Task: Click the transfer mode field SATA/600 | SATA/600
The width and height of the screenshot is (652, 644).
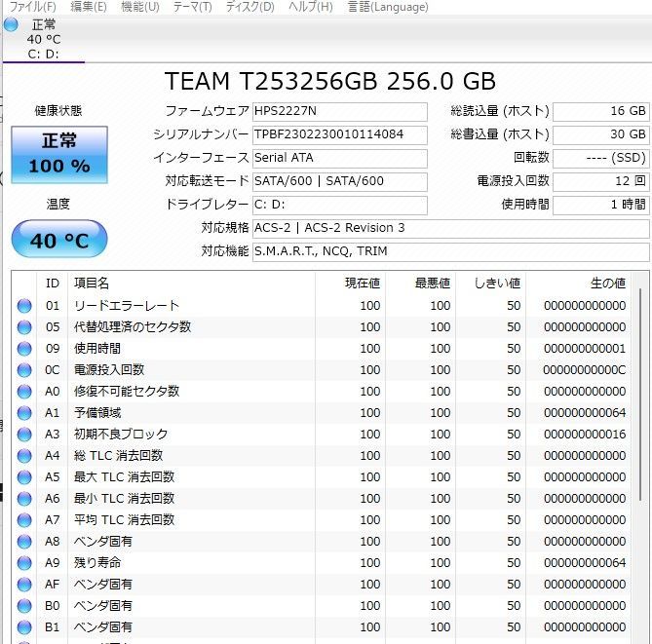Action: point(340,181)
